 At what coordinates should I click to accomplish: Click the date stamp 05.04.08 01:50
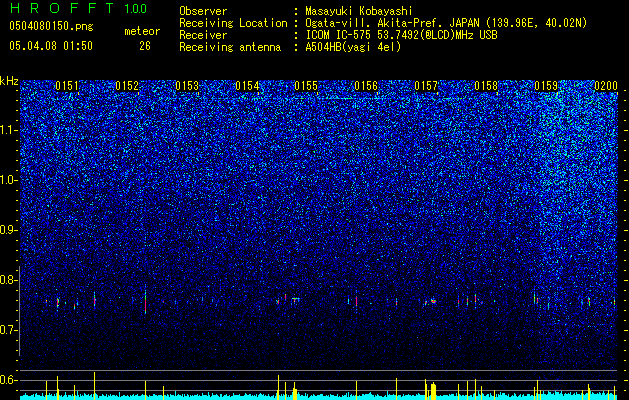click(x=51, y=46)
